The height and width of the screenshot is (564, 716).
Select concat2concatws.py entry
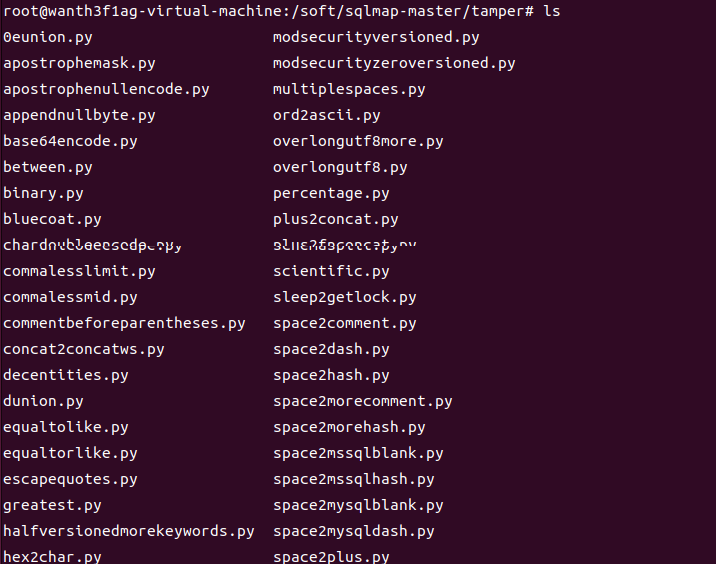pos(84,349)
